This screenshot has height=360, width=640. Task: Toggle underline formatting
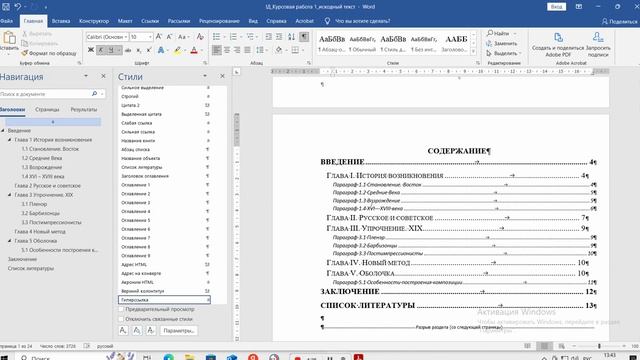click(111, 50)
